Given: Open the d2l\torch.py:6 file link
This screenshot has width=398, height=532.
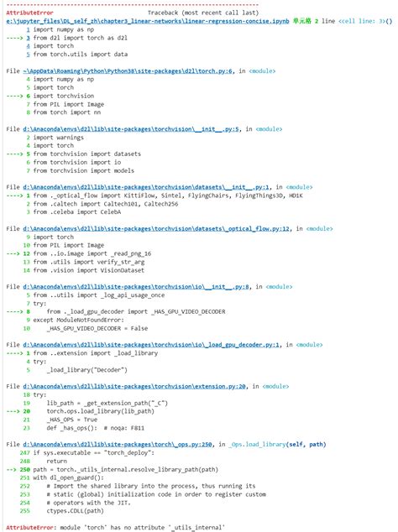Looking at the screenshot, I should click(128, 71).
